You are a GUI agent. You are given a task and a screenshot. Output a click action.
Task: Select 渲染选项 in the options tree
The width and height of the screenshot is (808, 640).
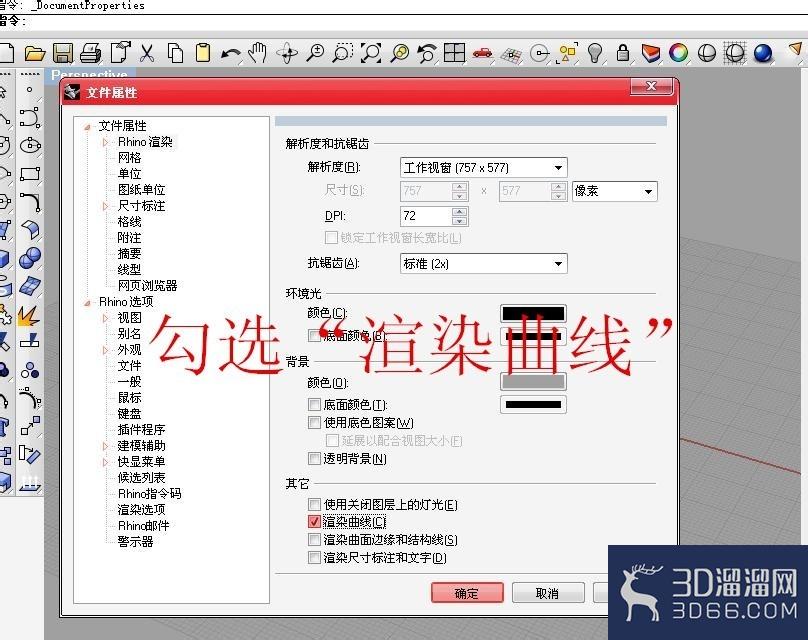pyautogui.click(x=142, y=509)
